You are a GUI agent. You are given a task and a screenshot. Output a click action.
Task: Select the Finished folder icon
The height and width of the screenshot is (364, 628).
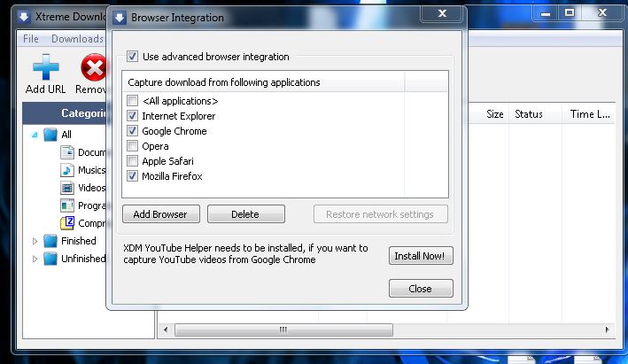(50, 241)
